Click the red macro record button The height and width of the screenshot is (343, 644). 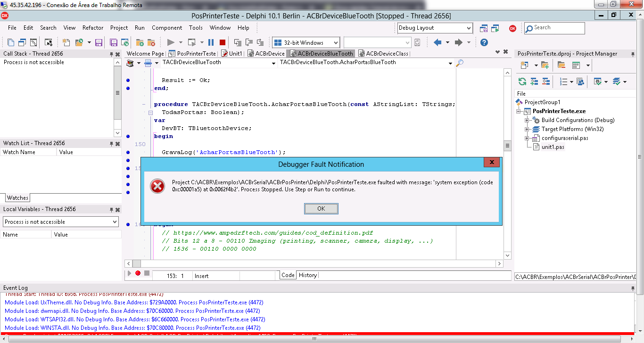pos(138,273)
